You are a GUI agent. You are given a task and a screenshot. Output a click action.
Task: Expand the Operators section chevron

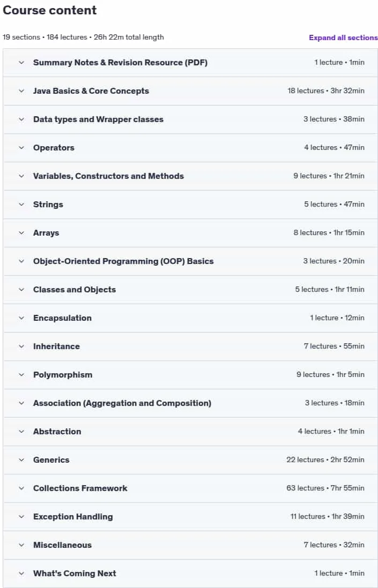point(21,148)
